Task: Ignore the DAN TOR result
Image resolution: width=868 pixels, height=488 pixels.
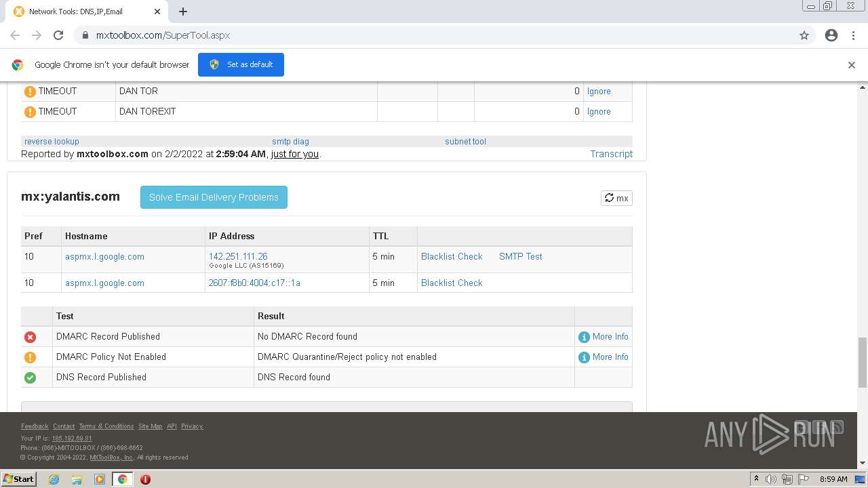Action: point(599,91)
